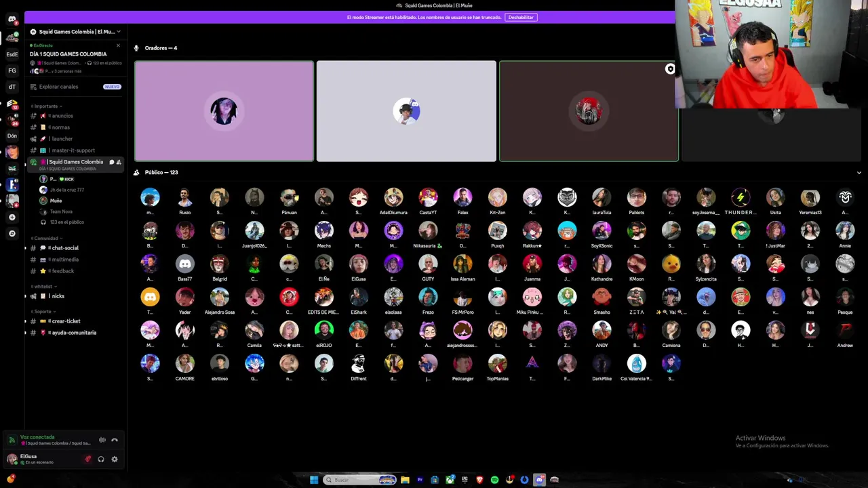Open Spotify from taskbar
The width and height of the screenshot is (868, 488).
pyautogui.click(x=494, y=480)
